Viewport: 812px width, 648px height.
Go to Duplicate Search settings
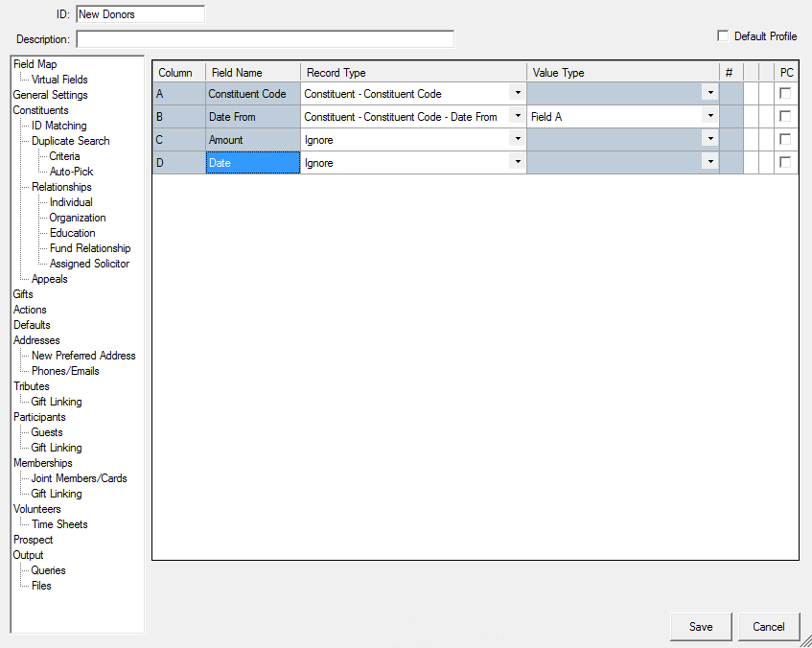click(70, 141)
